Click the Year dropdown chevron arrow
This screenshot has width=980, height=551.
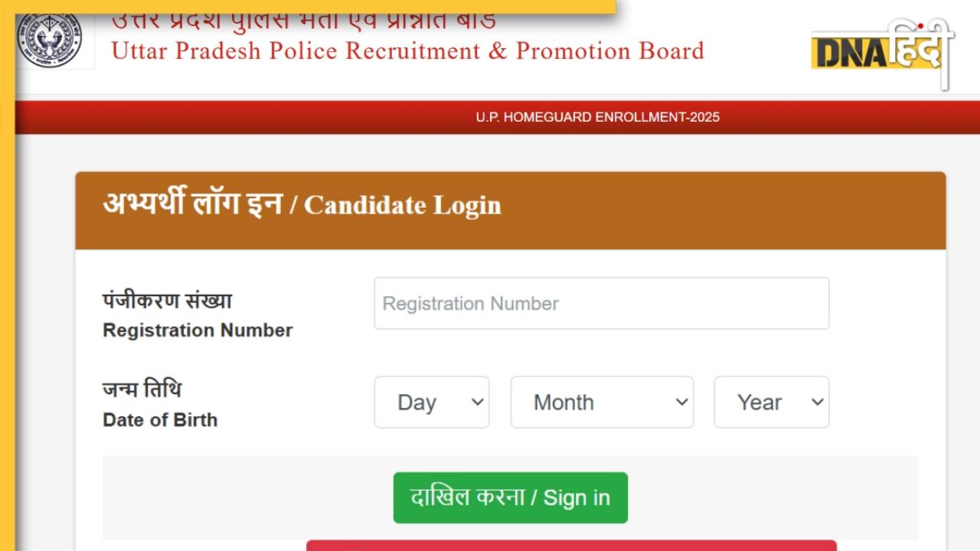click(817, 403)
